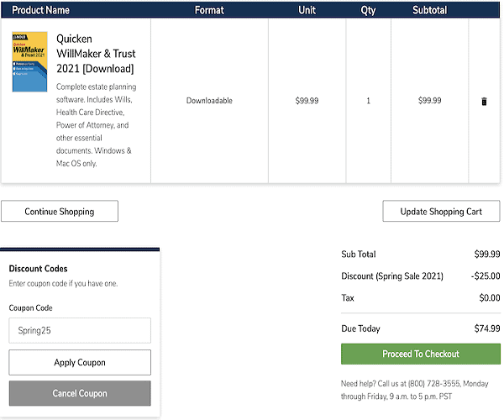Click the Continue Shopping button
The image size is (504, 420).
(x=60, y=211)
